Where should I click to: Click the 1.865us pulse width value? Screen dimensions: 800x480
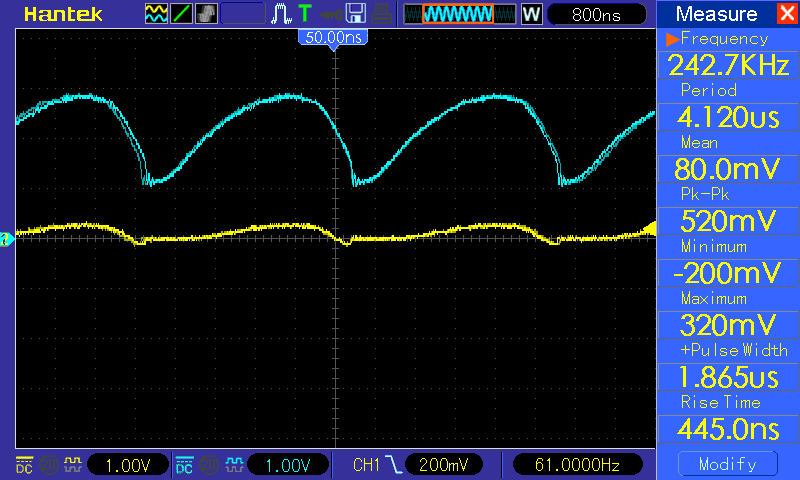pyautogui.click(x=729, y=377)
